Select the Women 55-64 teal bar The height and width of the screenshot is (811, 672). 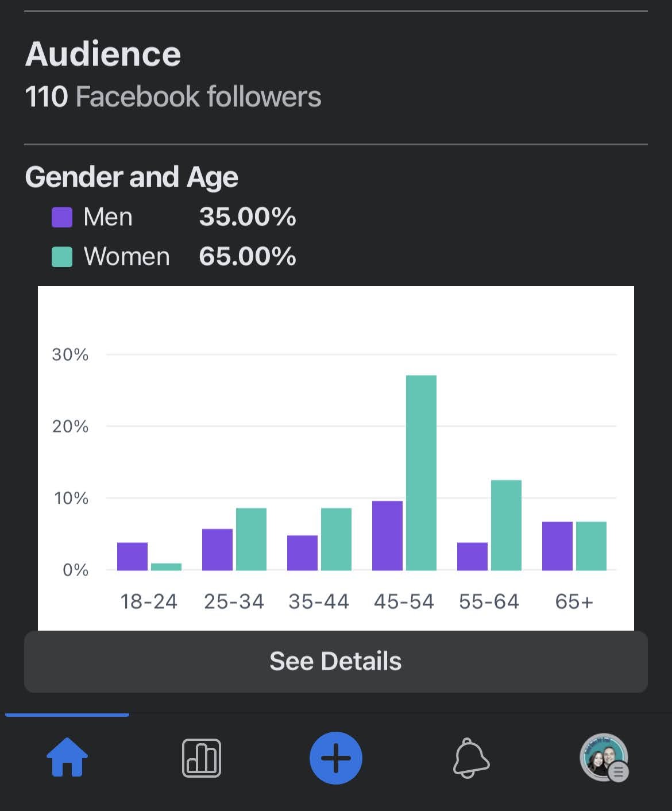click(x=506, y=525)
